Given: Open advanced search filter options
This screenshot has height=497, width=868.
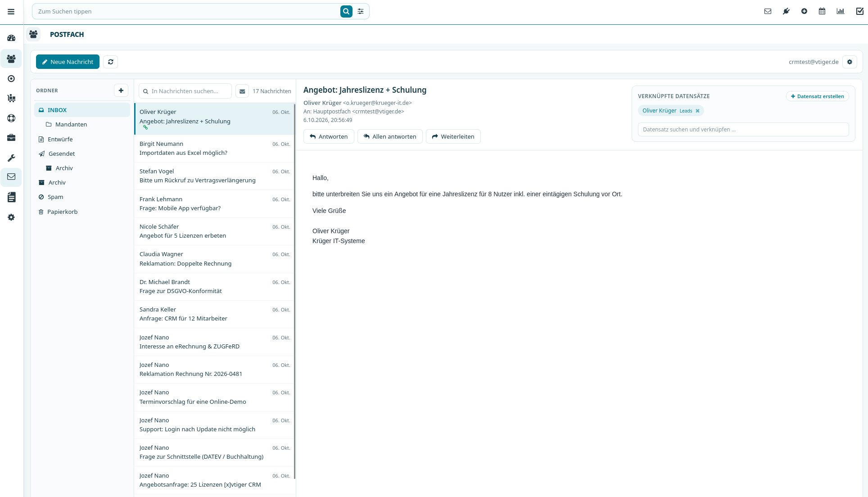Looking at the screenshot, I should pos(361,12).
